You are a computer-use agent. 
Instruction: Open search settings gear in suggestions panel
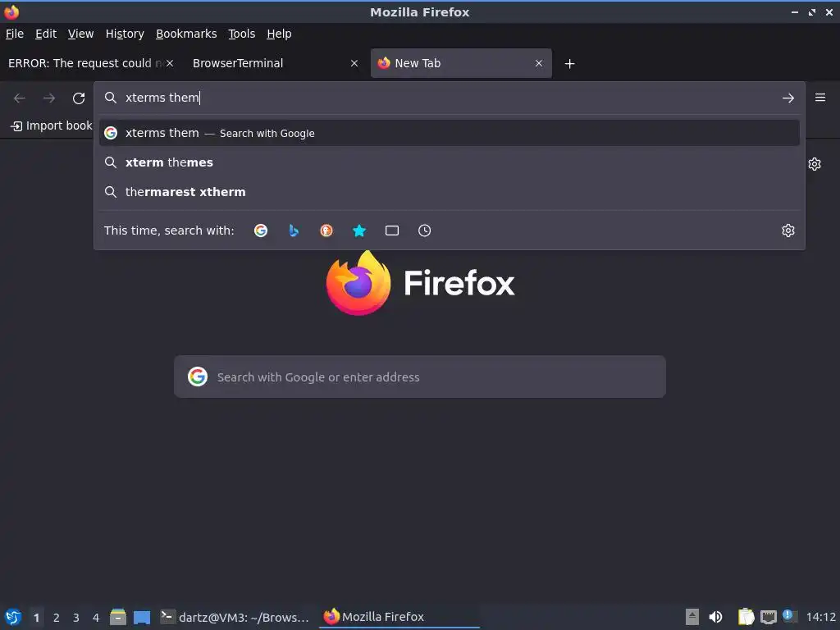pos(788,231)
